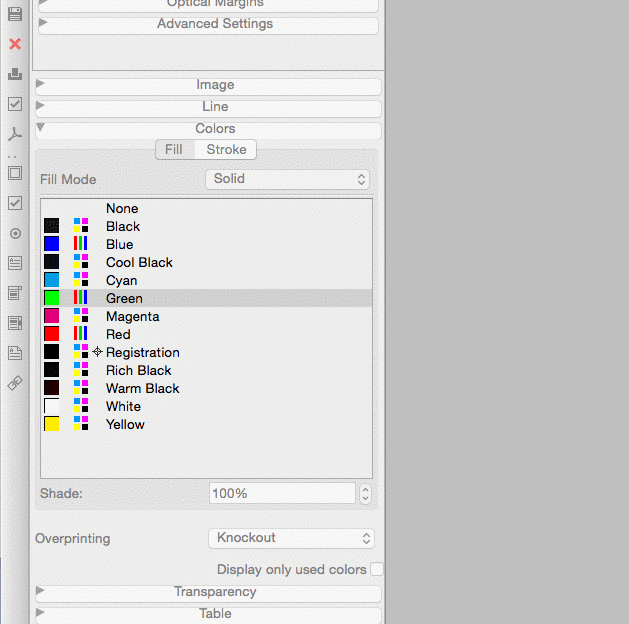Click the registration crosshair icon
The image size is (629, 624).
tap(97, 352)
